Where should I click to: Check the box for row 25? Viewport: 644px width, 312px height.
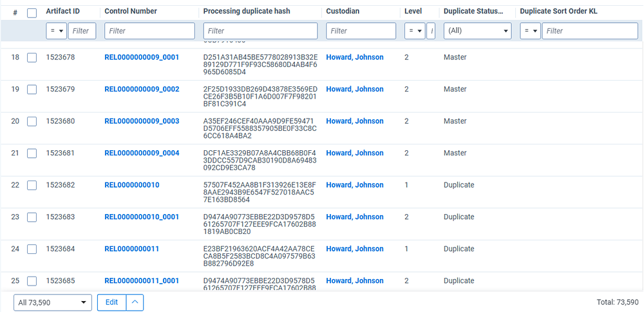(x=32, y=281)
